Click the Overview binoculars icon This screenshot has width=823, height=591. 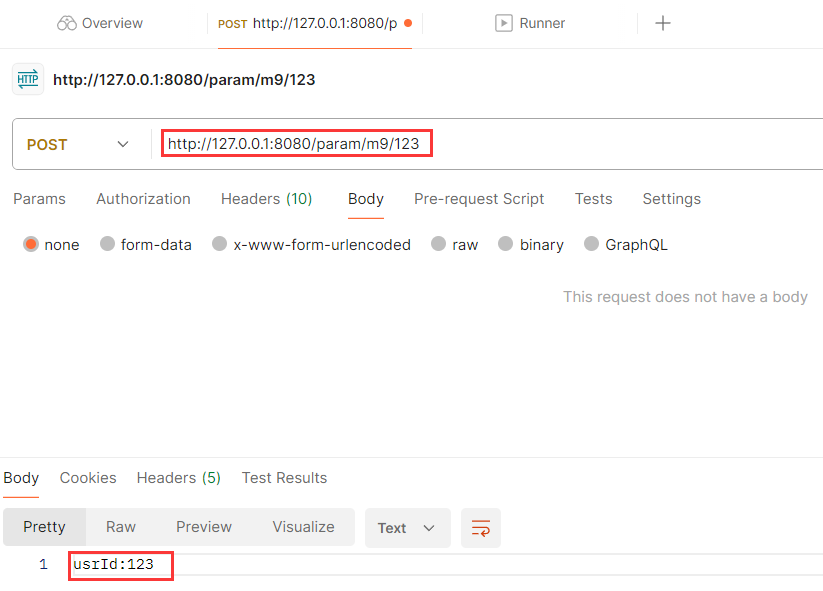(67, 23)
